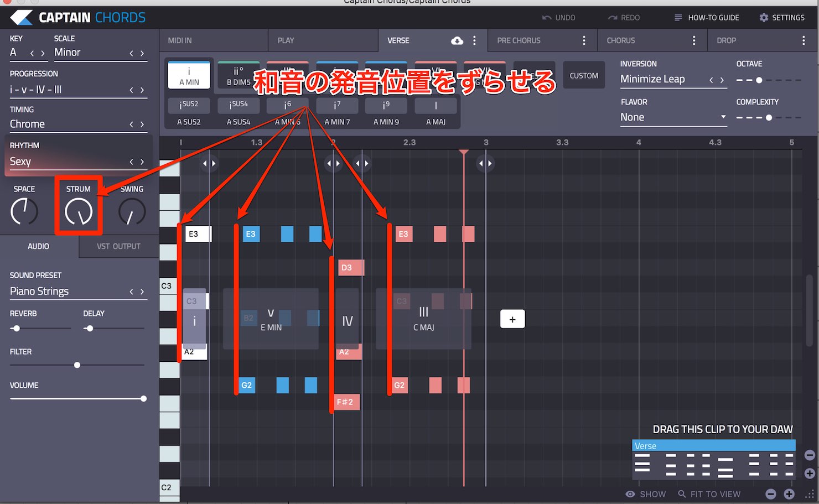Click the Undo arrow icon
Image resolution: width=819 pixels, height=504 pixels.
click(547, 18)
